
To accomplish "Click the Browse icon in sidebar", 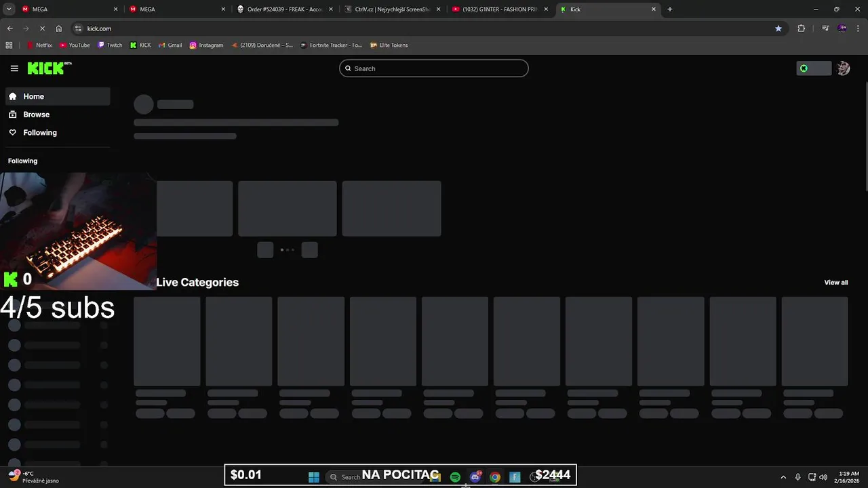I will click(13, 115).
